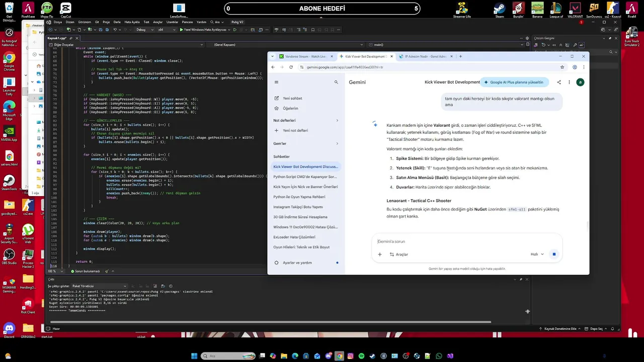Click Sorun bulunamadı status indicator
The height and width of the screenshot is (362, 644).
click(x=85, y=271)
